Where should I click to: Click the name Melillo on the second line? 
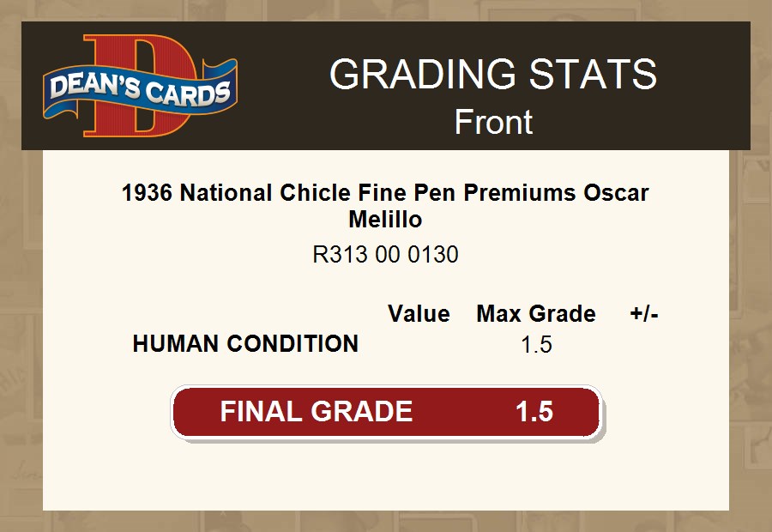pos(385,220)
